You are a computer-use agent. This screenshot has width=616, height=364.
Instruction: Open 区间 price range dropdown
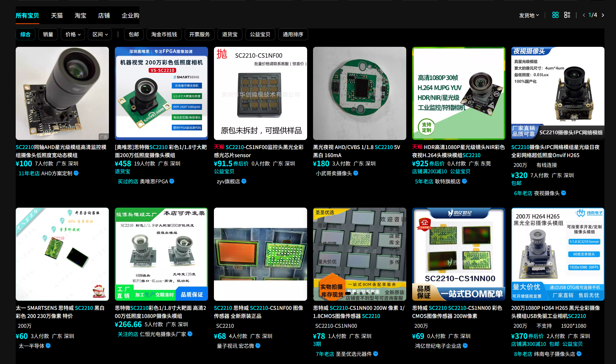pyautogui.click(x=100, y=34)
